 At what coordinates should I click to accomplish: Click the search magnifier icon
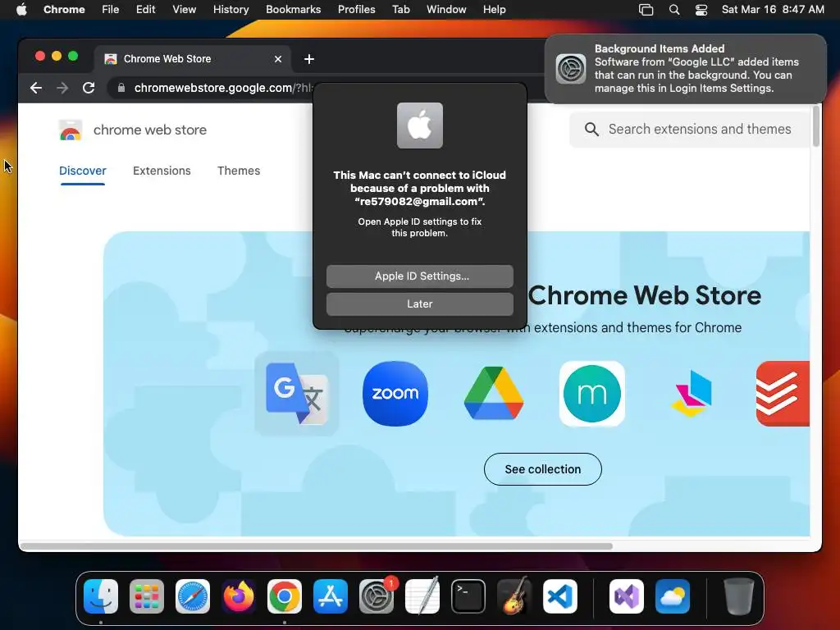pyautogui.click(x=591, y=129)
